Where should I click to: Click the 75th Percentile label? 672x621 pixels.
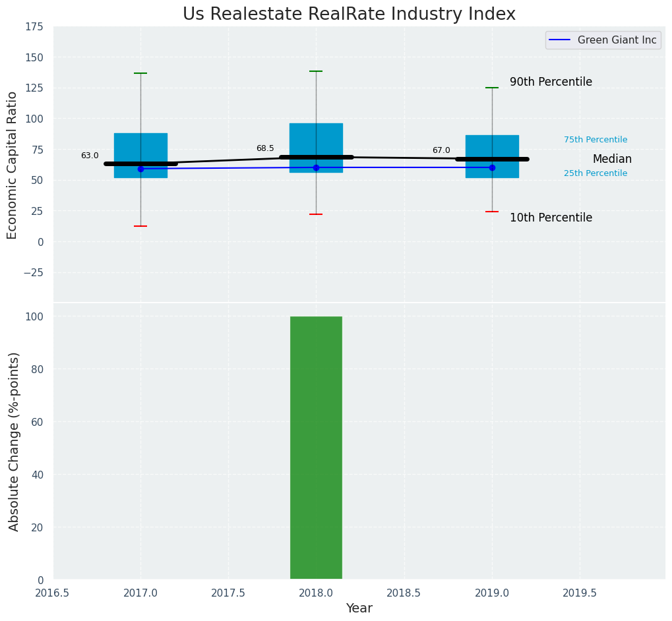(596, 140)
